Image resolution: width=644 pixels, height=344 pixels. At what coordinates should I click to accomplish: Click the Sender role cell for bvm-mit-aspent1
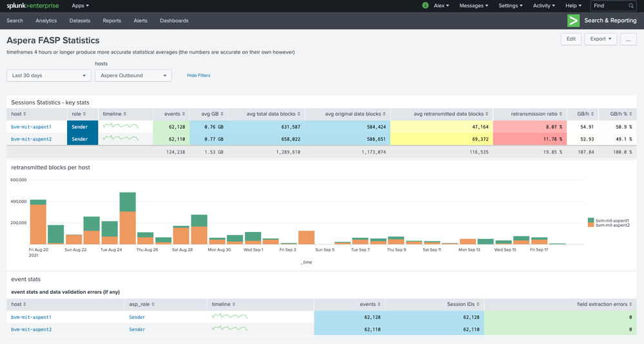(83, 127)
